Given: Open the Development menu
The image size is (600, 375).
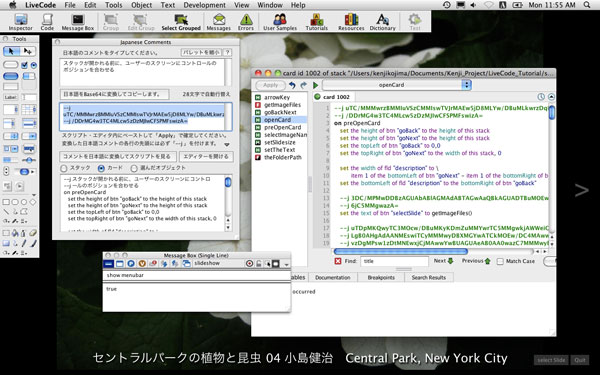Looking at the screenshot, I should [205, 5].
